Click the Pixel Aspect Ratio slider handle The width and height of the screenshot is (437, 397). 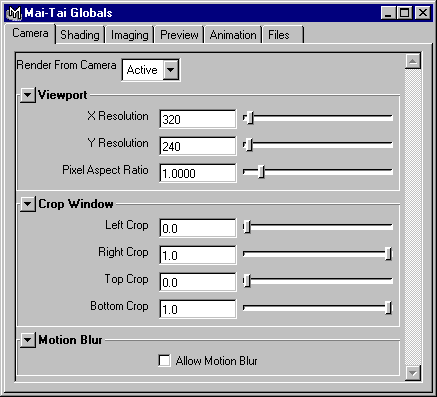pos(261,172)
